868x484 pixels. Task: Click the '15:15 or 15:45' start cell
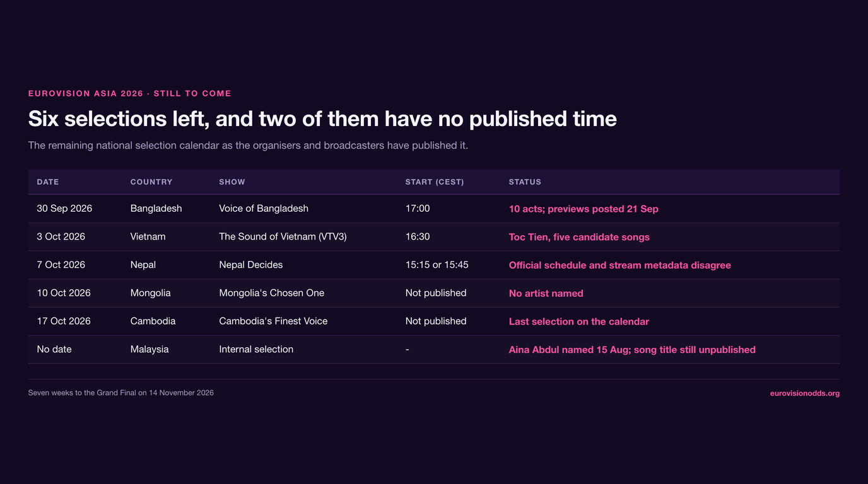point(437,265)
